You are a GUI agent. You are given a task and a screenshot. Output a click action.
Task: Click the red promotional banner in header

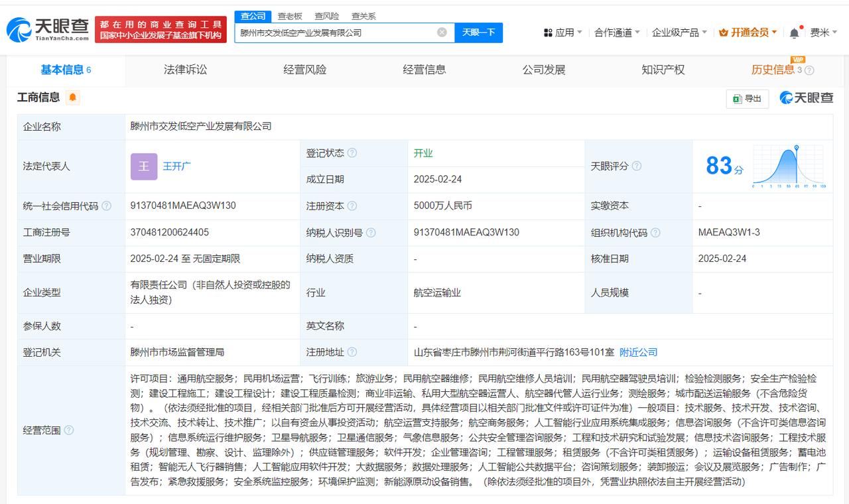(x=161, y=30)
